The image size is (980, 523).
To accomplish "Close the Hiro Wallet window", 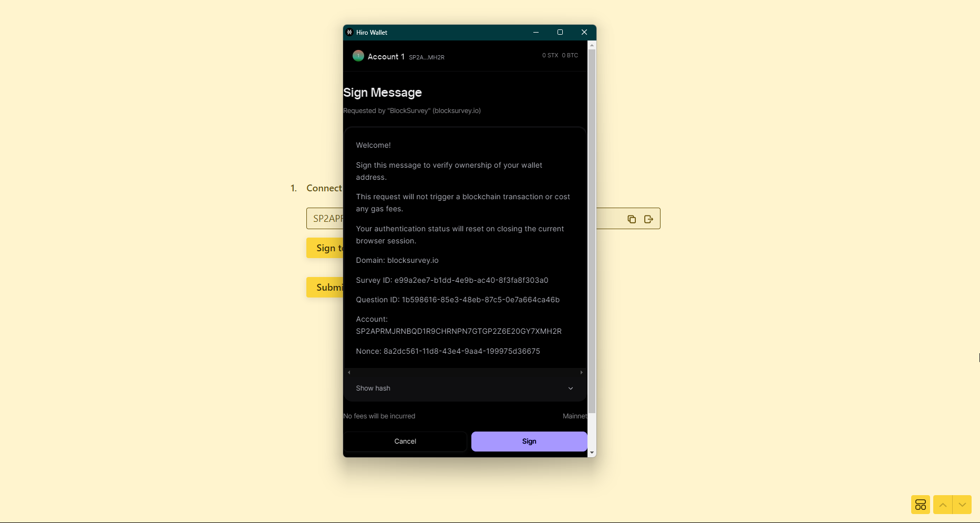I will point(584,32).
